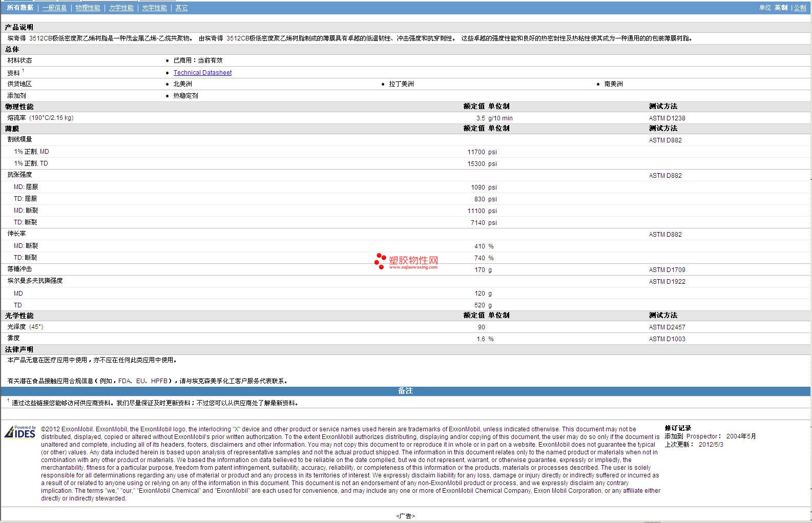The width and height of the screenshot is (812, 523).
Task: Click the <广告> label at bottom
Action: (x=405, y=516)
